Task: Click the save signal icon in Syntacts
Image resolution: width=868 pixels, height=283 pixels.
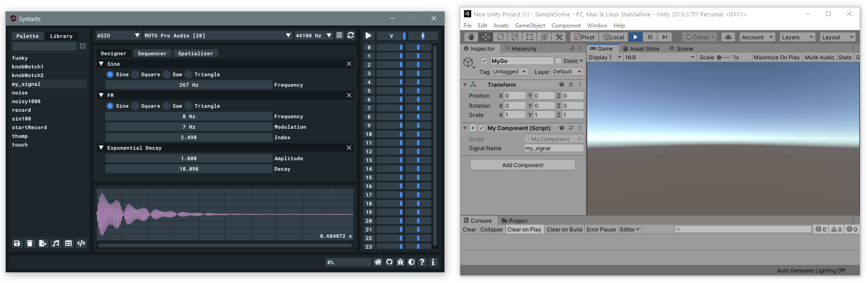Action: (x=17, y=243)
